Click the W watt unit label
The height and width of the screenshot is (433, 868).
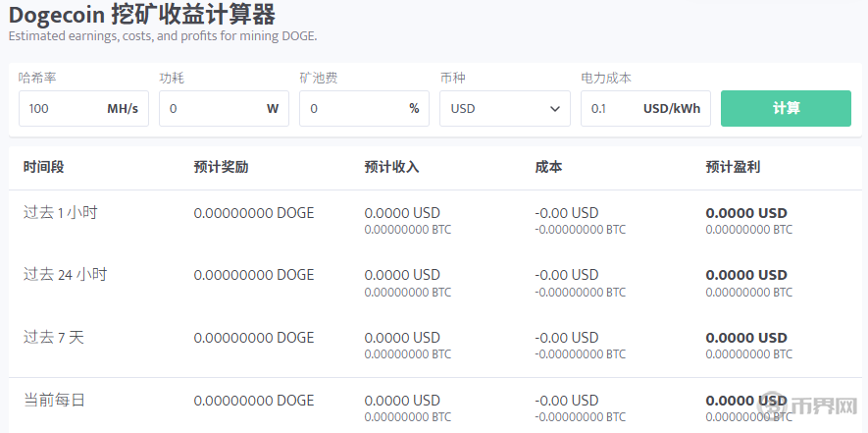coord(273,108)
